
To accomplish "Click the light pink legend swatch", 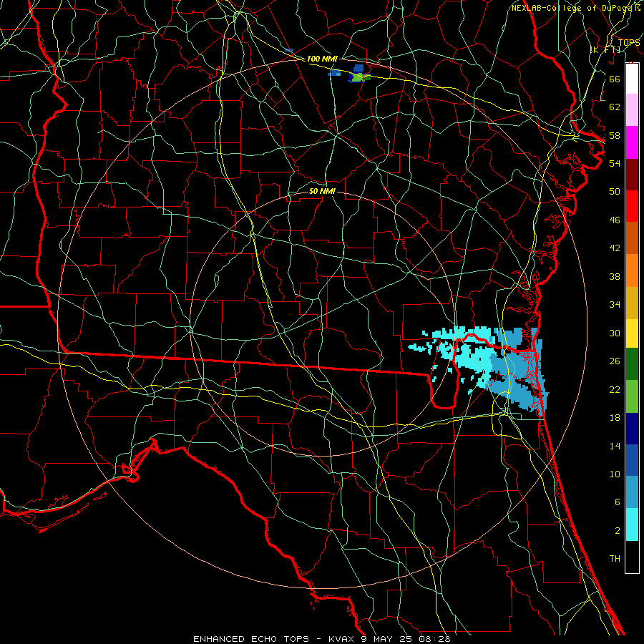I will [x=632, y=110].
